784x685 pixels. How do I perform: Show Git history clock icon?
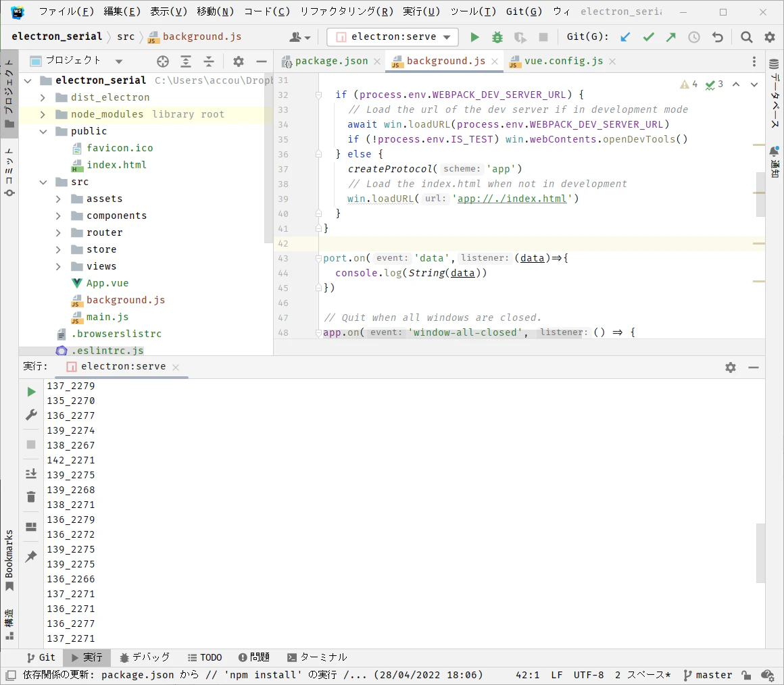pyautogui.click(x=694, y=37)
